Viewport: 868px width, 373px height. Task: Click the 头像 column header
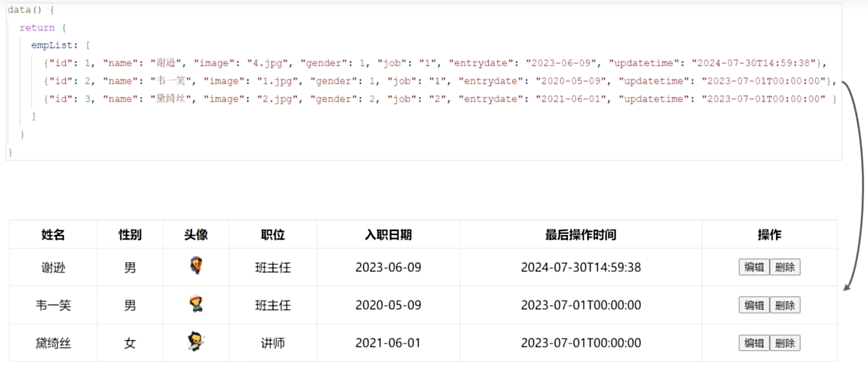click(x=196, y=234)
